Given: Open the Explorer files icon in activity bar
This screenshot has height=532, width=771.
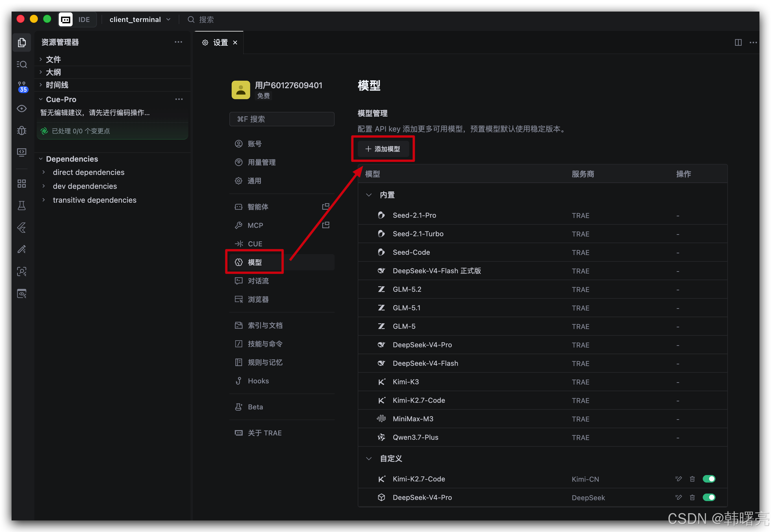Looking at the screenshot, I should click(x=22, y=42).
